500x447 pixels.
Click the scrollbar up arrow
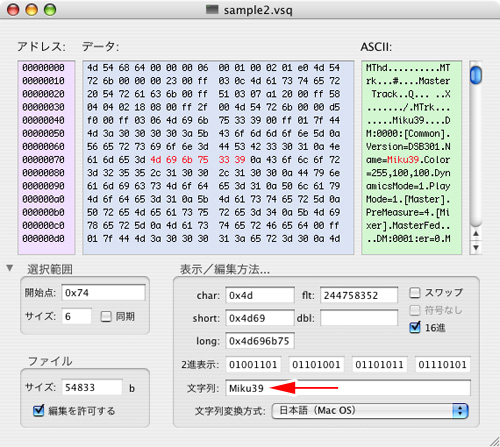pyautogui.click(x=476, y=234)
